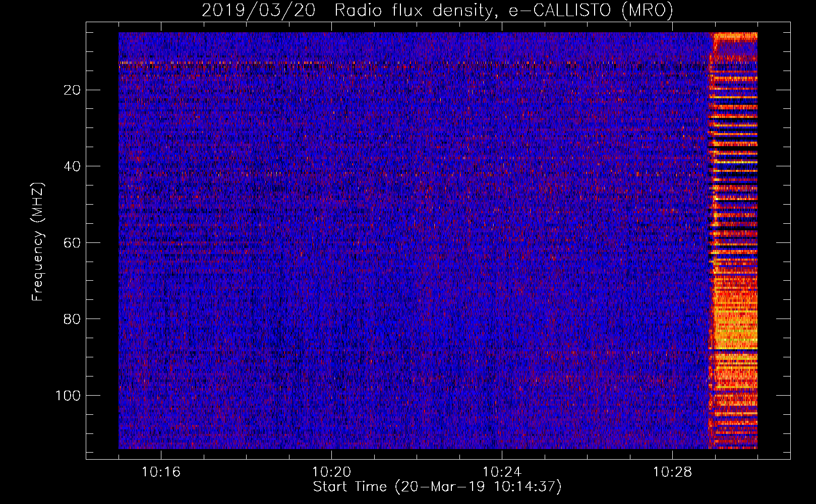Click the '60' frequency tick label
816x504 pixels.
pos(73,243)
